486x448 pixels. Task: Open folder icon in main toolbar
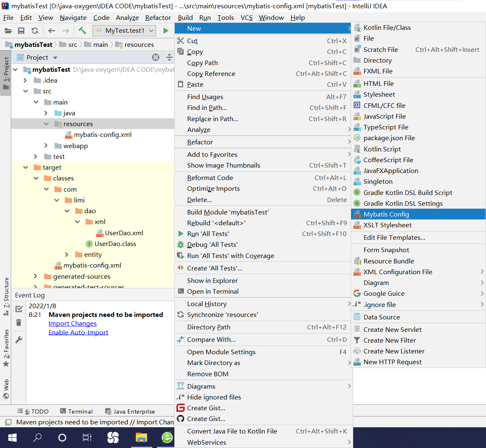8,31
